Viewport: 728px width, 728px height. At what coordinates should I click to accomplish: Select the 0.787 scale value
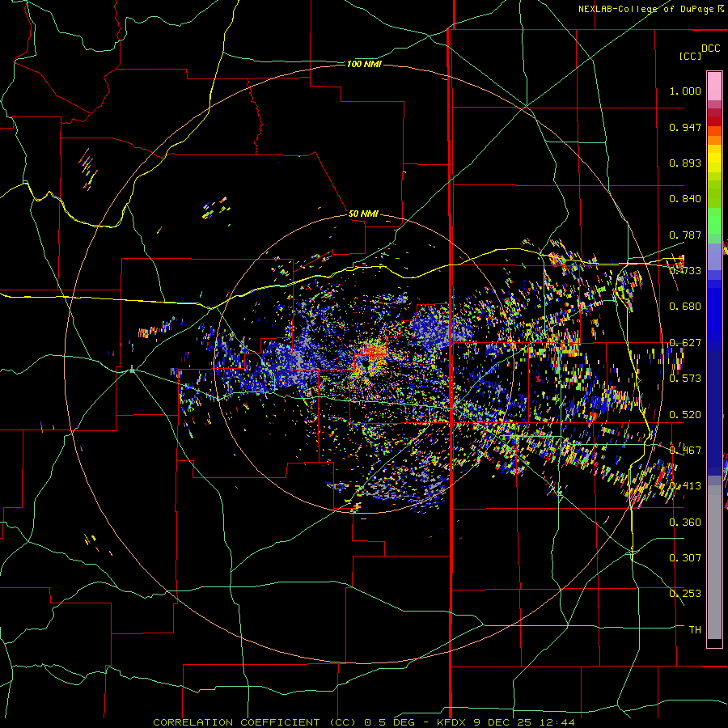pyautogui.click(x=685, y=235)
